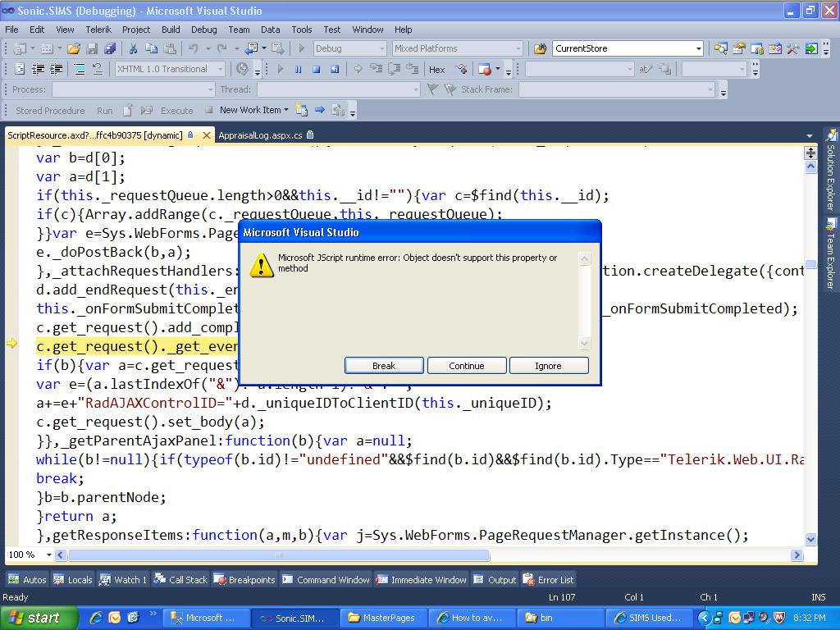Click the New Project toolbar icon
The image size is (840, 630).
tap(20, 48)
